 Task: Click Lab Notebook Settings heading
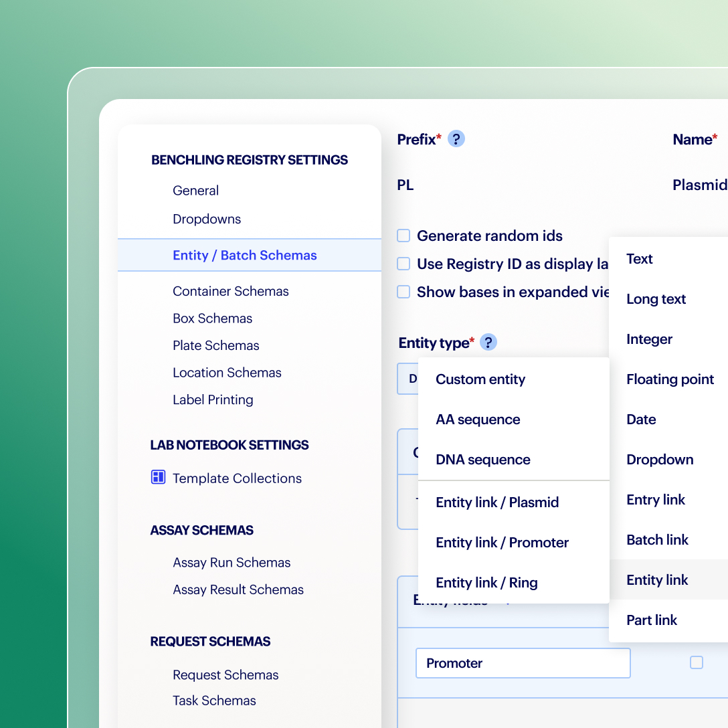click(230, 445)
